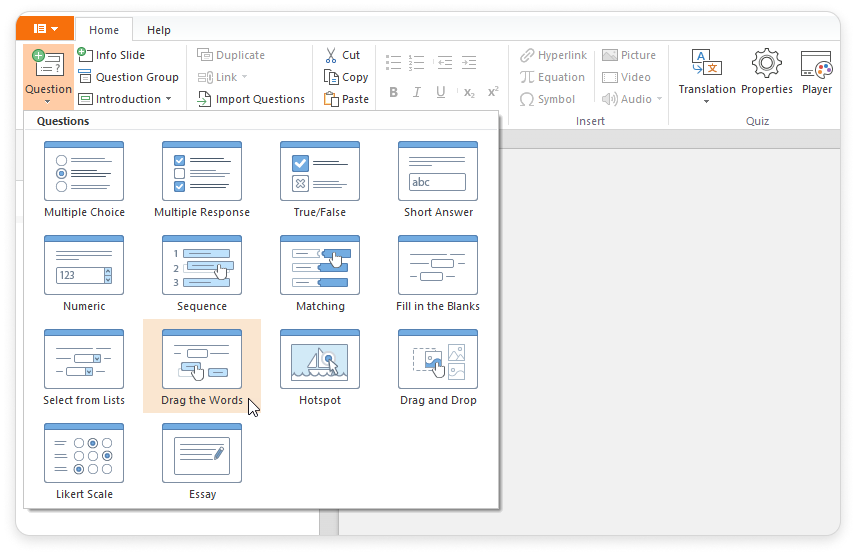Pick the Drag and Drop question type
This screenshot has width=856, height=555.
pyautogui.click(x=438, y=367)
